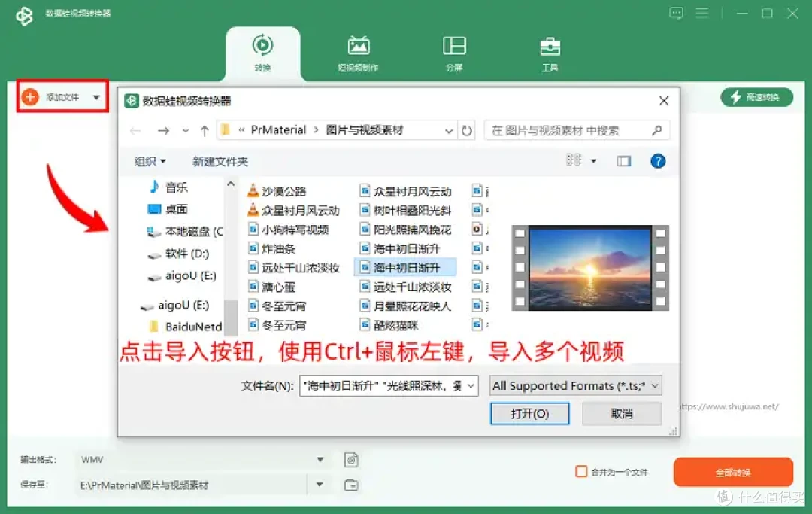The width and height of the screenshot is (812, 514).
Task: Click the 高速转换 fast convert button
Action: tap(756, 97)
